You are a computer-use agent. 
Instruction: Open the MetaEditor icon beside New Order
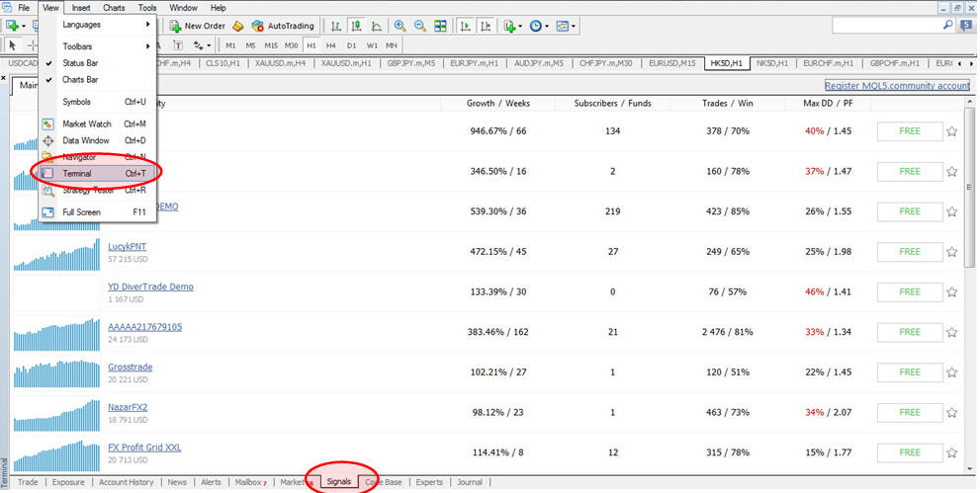237,26
